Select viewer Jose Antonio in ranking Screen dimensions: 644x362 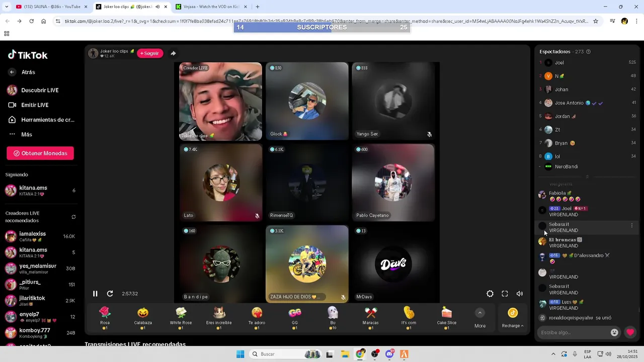(587, 103)
